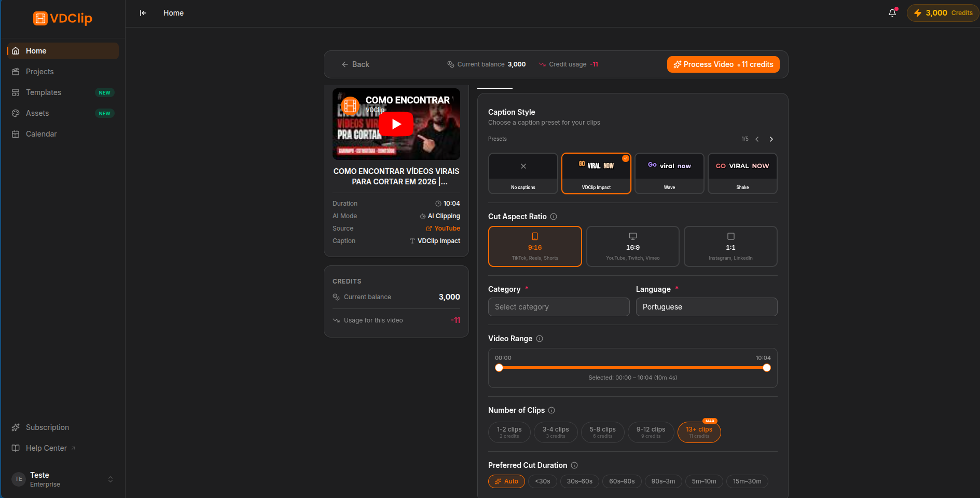Select 9-12 clips option
The height and width of the screenshot is (498, 980).
(x=651, y=432)
